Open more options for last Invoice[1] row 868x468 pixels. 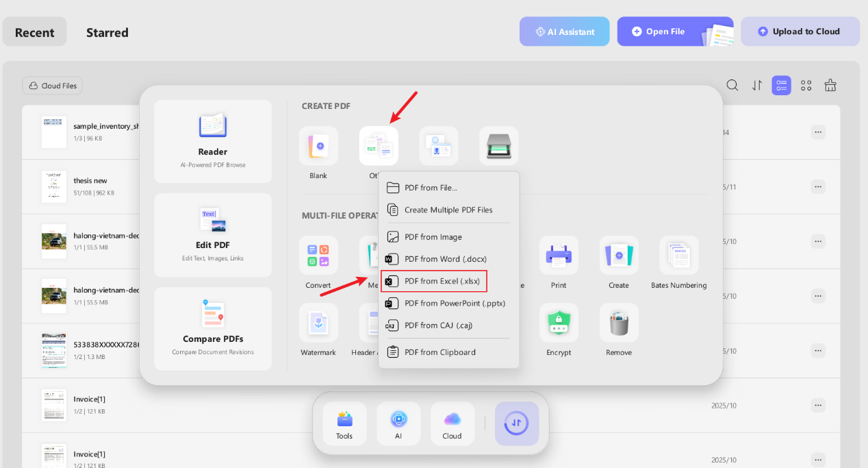point(818,460)
